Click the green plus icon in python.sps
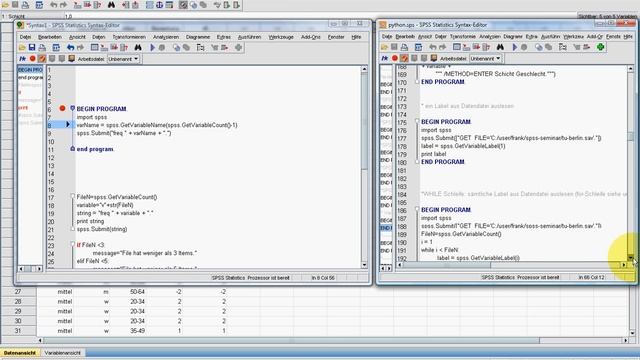The width and height of the screenshot is (640, 360). point(600,47)
